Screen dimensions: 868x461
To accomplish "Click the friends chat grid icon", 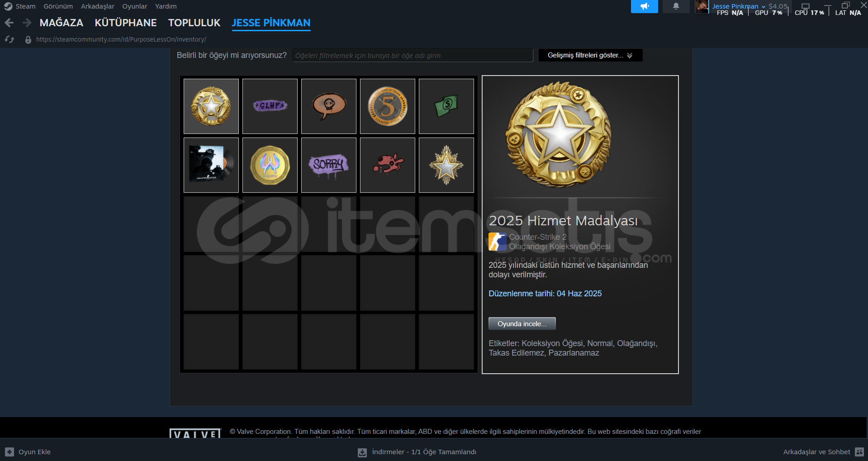I will (859, 452).
